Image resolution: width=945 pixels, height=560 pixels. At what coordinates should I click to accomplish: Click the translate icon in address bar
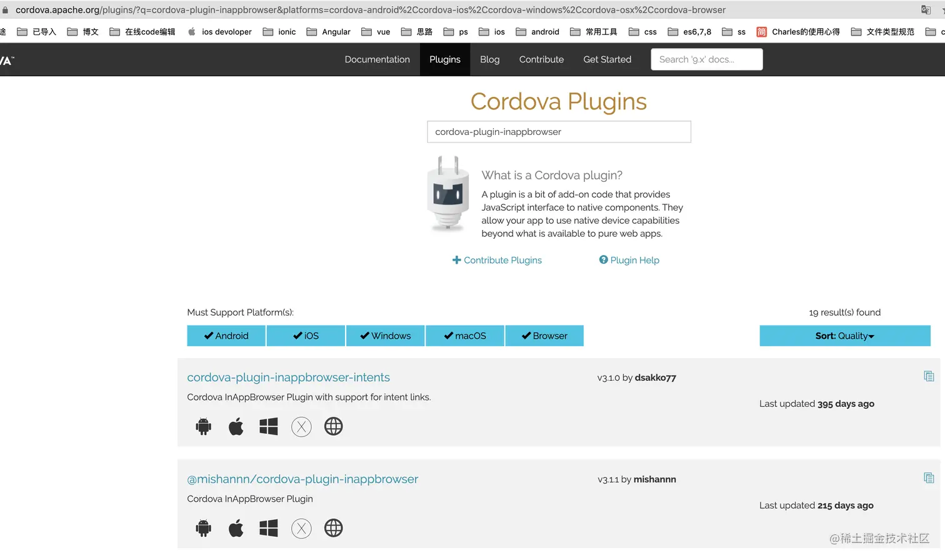click(x=926, y=9)
